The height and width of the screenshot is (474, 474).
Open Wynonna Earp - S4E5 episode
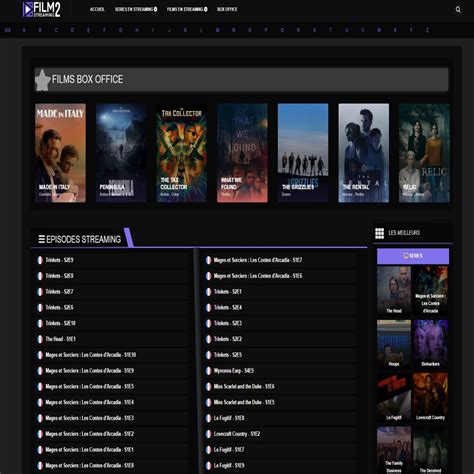[234, 371]
